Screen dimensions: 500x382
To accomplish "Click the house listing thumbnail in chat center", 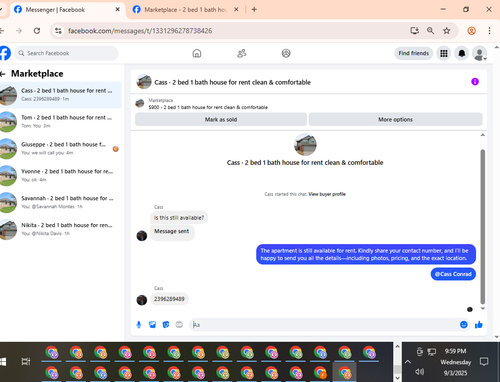I will point(305,145).
